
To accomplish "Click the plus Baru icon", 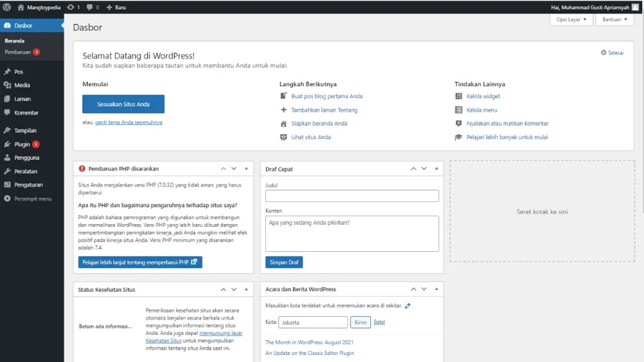I will tap(109, 7).
